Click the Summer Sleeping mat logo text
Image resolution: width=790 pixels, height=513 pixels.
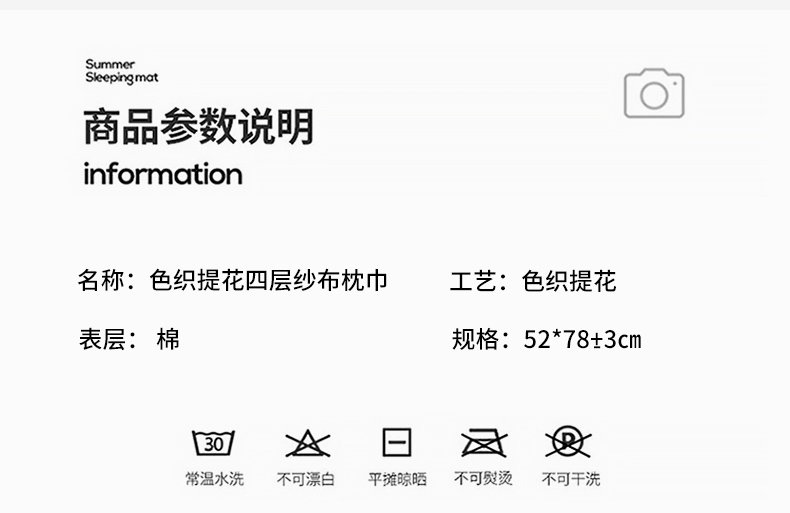coord(121,71)
